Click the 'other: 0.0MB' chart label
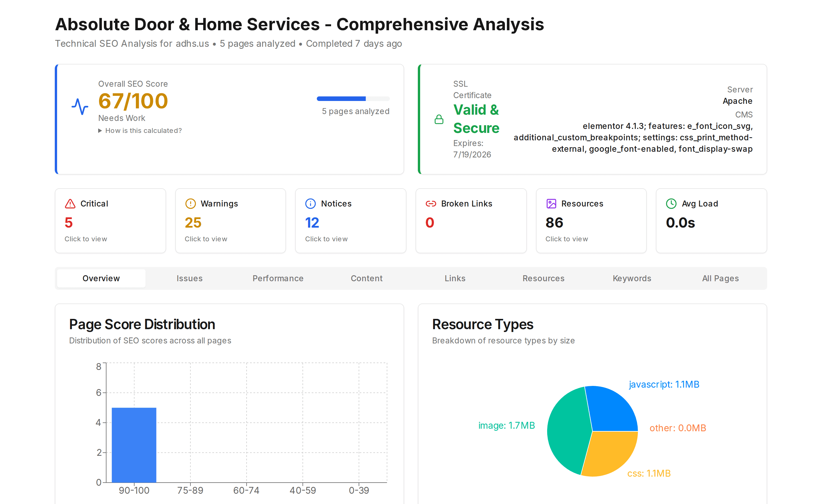Viewport: 822px width, 504px height. 678,428
